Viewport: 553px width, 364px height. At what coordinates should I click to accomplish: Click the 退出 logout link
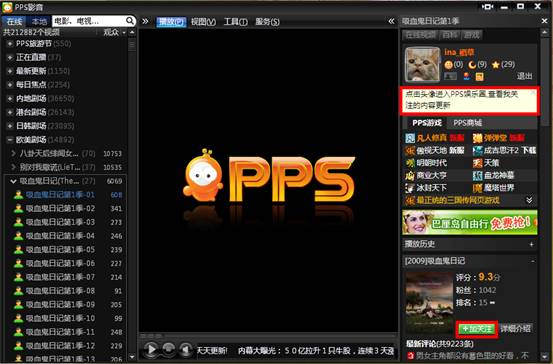[x=524, y=76]
